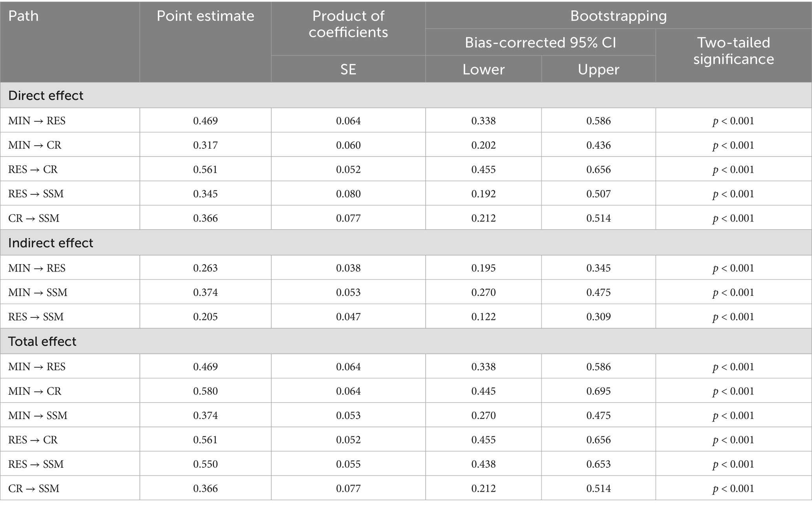This screenshot has height=507, width=812.
Task: Click the SE subheader cell
Action: coord(348,69)
